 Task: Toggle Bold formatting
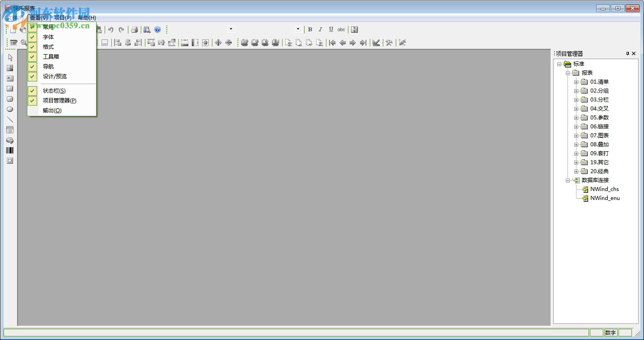(x=310, y=30)
